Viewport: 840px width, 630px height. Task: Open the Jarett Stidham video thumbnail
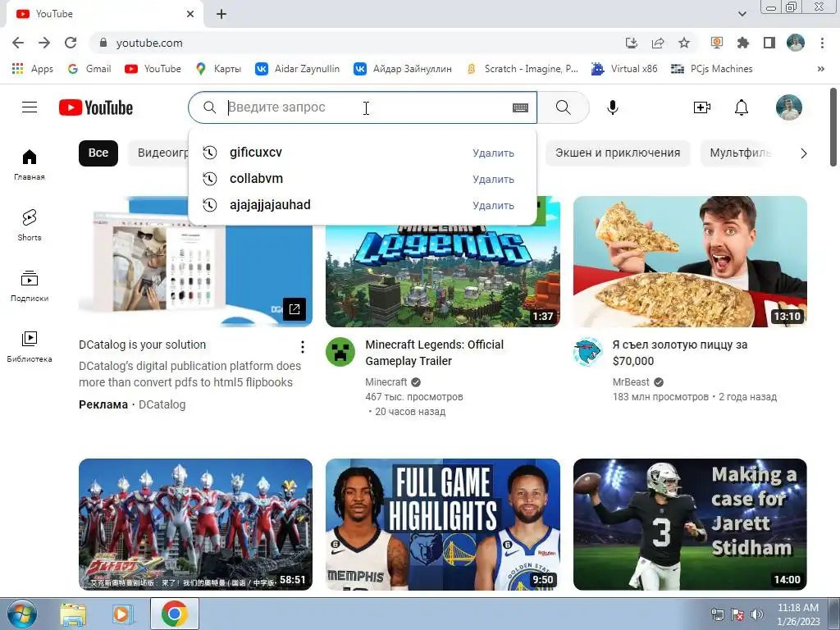coord(690,524)
